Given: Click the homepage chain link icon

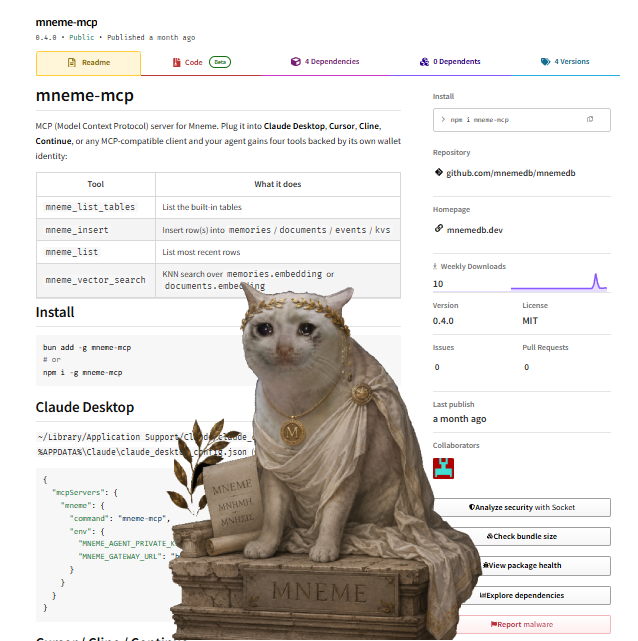Looking at the screenshot, I should pyautogui.click(x=439, y=228).
